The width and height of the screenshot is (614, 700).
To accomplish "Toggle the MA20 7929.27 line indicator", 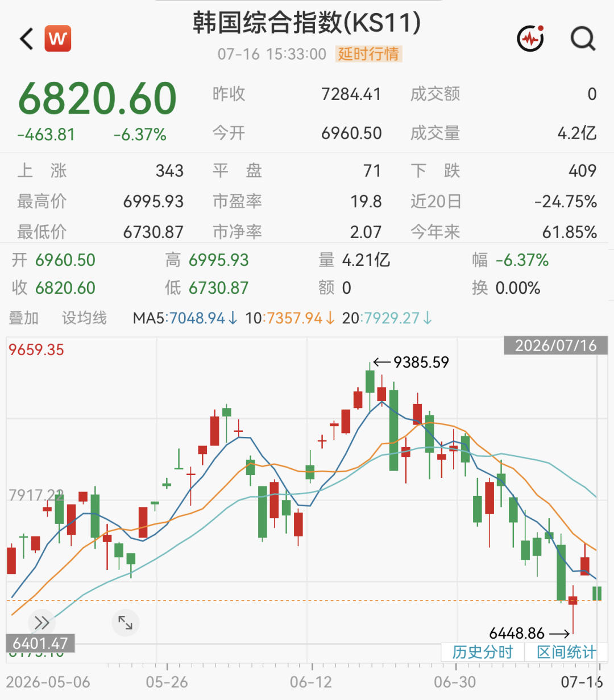I will (387, 318).
